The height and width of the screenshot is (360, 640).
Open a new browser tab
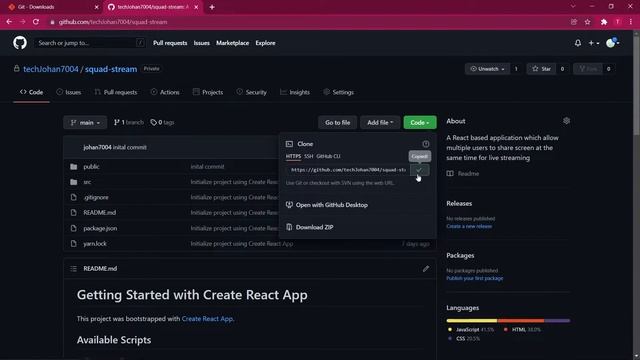(x=212, y=7)
